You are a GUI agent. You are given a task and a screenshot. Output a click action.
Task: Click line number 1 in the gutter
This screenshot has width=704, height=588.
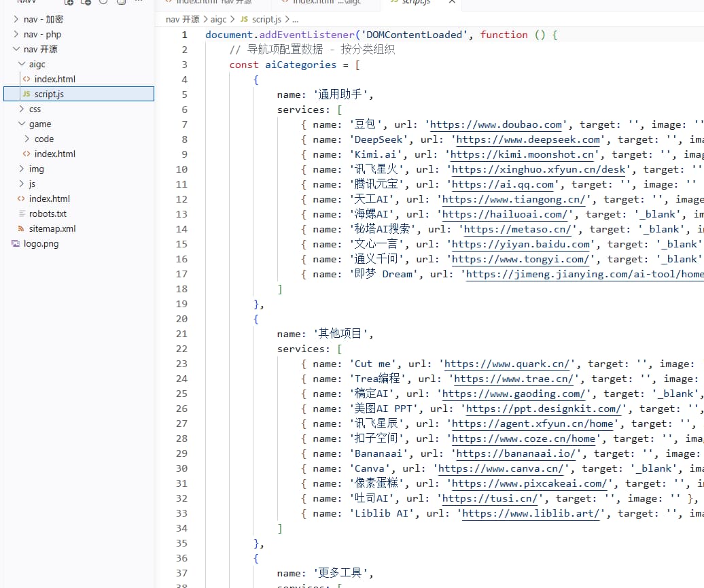pos(184,35)
